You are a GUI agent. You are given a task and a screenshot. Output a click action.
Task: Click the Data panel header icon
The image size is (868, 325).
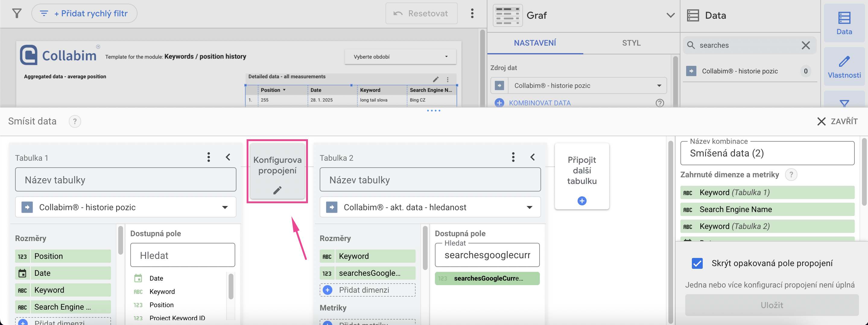click(693, 15)
